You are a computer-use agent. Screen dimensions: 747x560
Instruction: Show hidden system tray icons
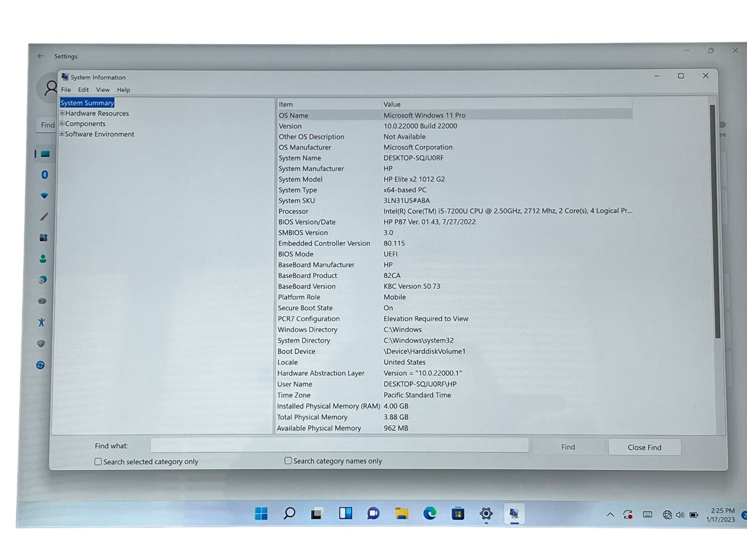[610, 515]
